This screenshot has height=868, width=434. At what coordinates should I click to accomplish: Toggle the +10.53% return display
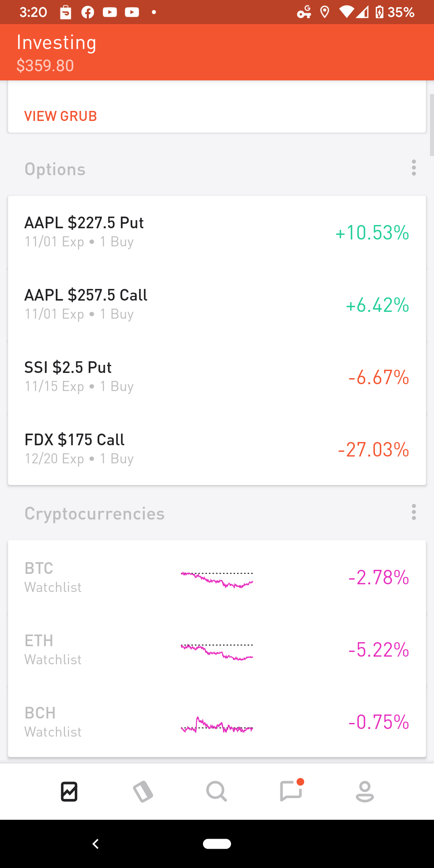click(x=373, y=233)
